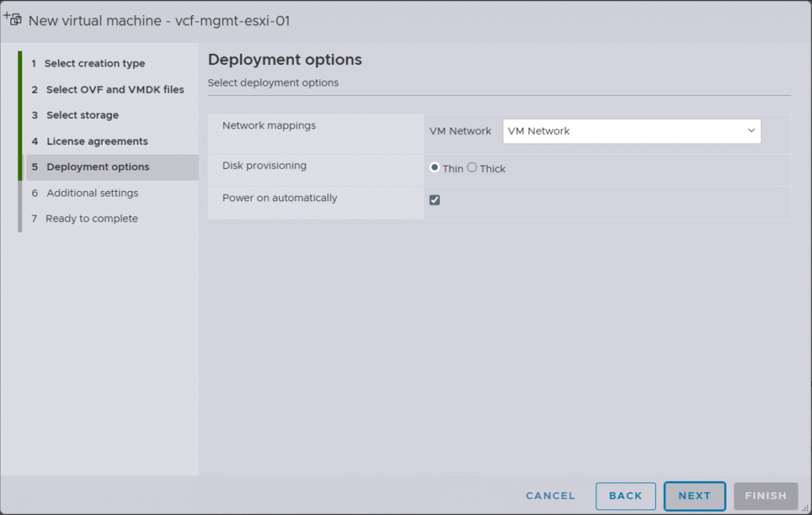Open step 2 Select OVF and VMDK files
Viewport: 812px width, 515px height.
pos(114,90)
